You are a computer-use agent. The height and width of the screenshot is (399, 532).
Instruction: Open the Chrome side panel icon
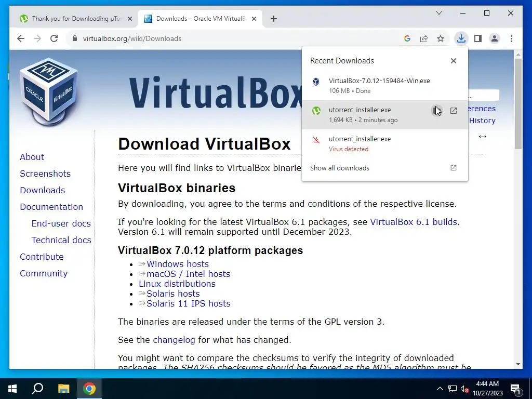[x=478, y=38]
